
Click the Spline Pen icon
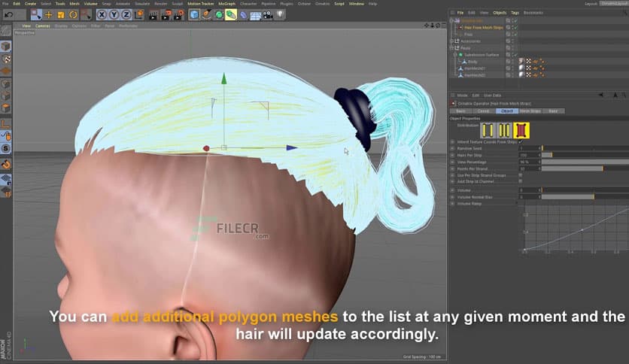point(206,15)
